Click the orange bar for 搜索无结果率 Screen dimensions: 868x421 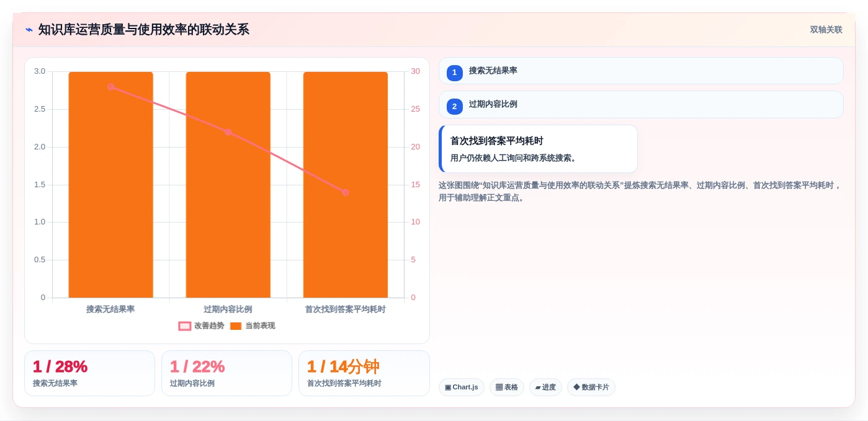(110, 185)
